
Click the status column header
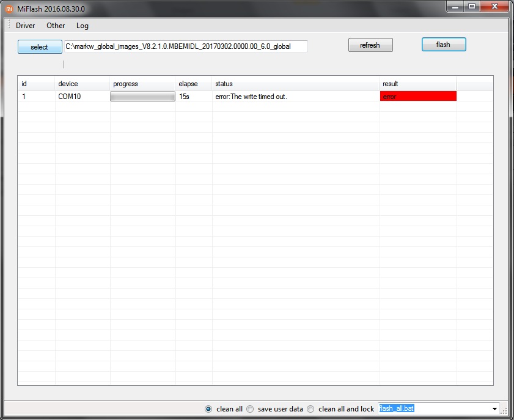[x=295, y=84]
